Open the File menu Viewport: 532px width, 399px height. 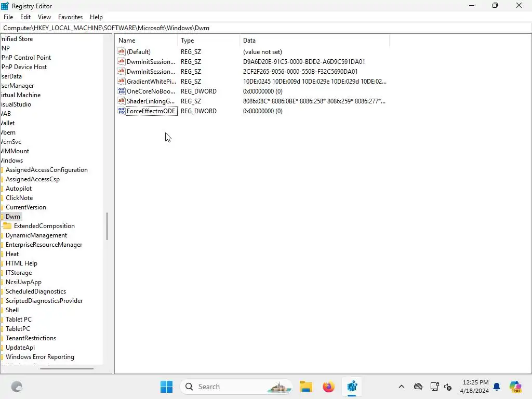8,17
